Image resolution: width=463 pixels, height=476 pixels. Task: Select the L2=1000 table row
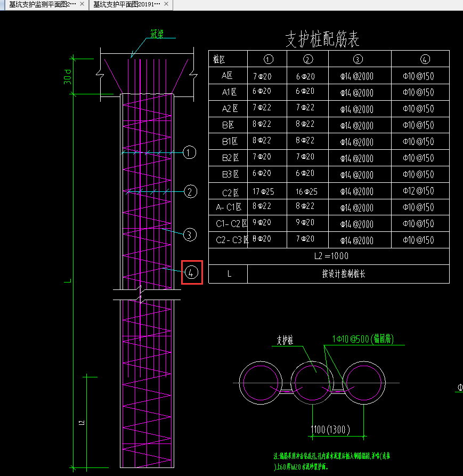pyautogui.click(x=329, y=256)
